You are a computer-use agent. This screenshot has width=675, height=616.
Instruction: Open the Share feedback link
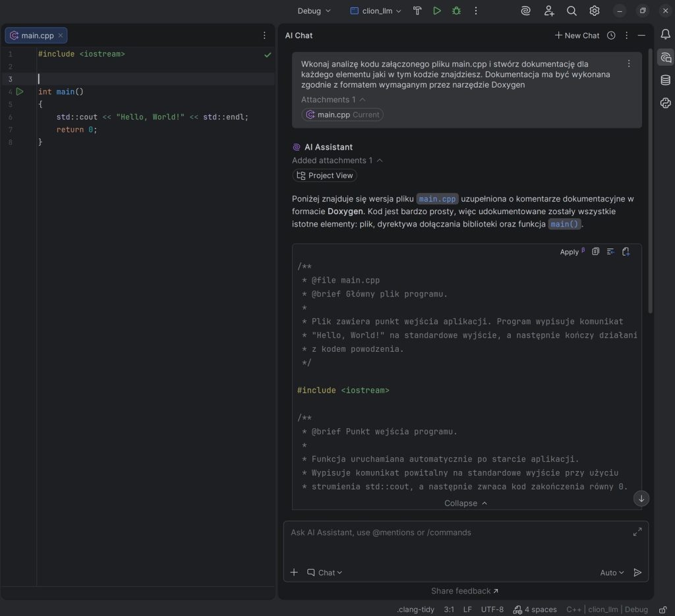465,590
